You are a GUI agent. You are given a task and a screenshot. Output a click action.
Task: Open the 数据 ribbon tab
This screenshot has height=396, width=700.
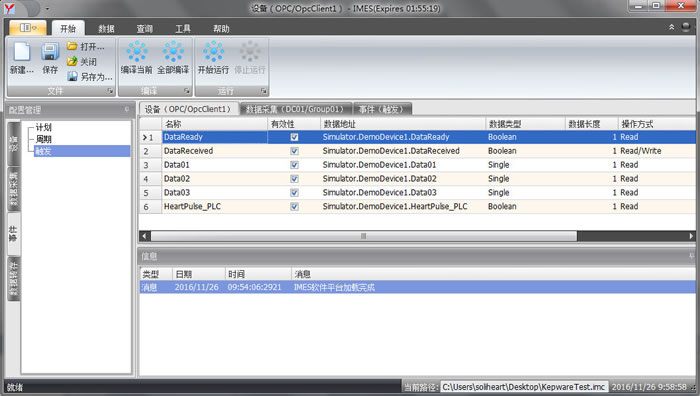click(106, 29)
